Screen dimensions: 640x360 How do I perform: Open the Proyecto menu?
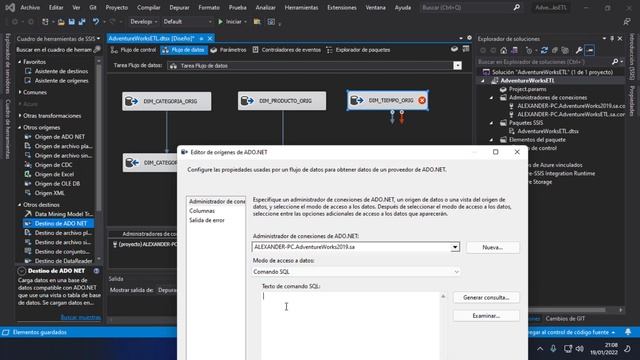tap(117, 7)
